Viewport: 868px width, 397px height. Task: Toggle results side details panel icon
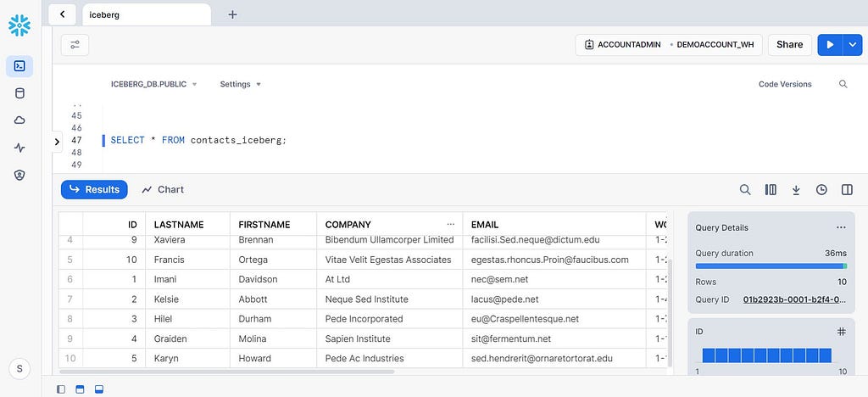point(847,189)
